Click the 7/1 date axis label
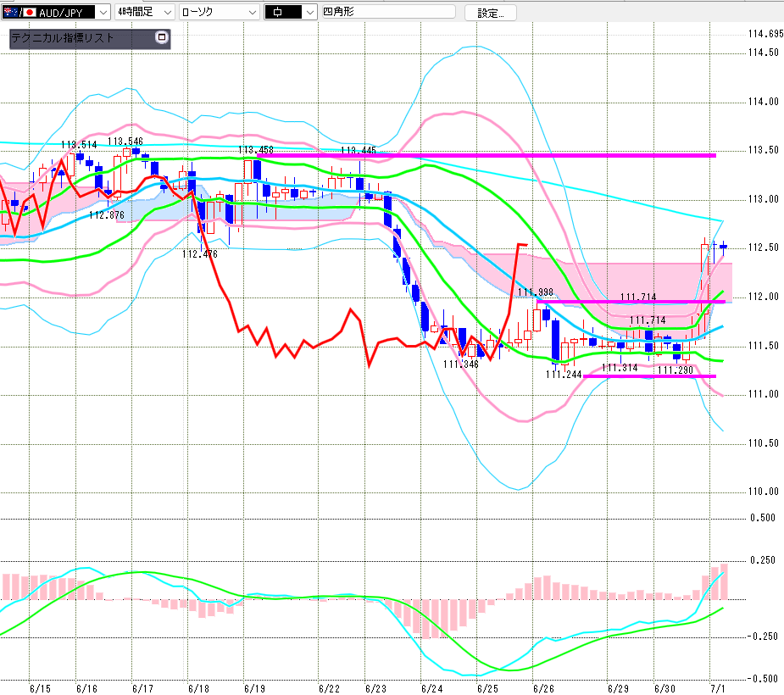The width and height of the screenshot is (784, 695). point(718,688)
